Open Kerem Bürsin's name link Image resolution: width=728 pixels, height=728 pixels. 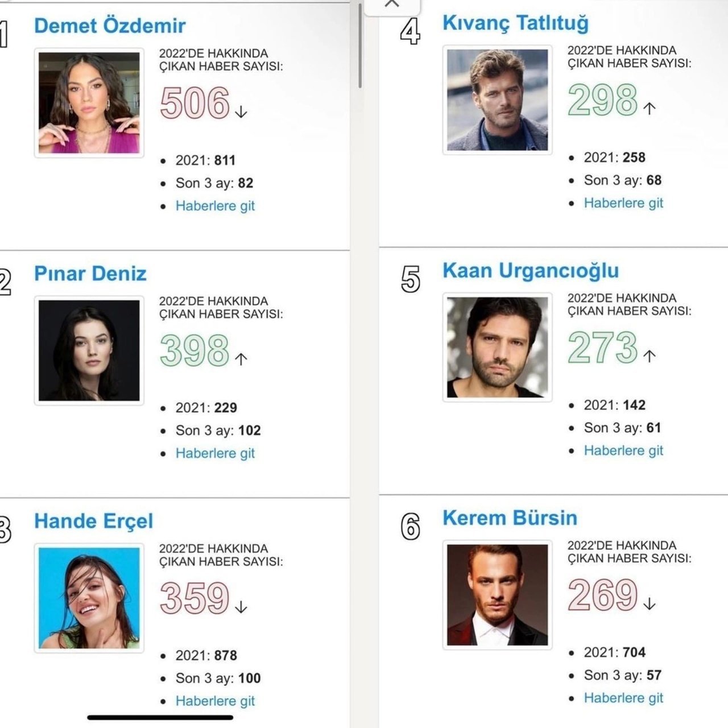pyautogui.click(x=510, y=518)
